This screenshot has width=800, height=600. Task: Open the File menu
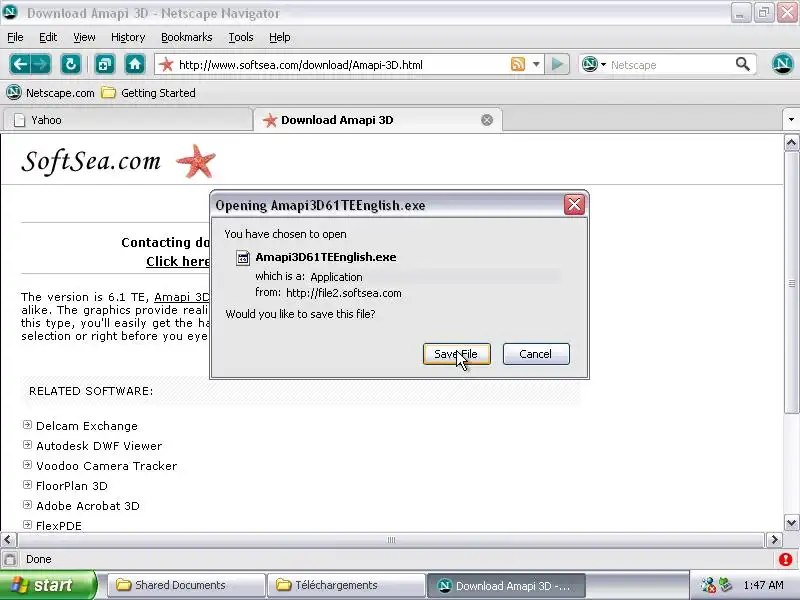point(15,37)
